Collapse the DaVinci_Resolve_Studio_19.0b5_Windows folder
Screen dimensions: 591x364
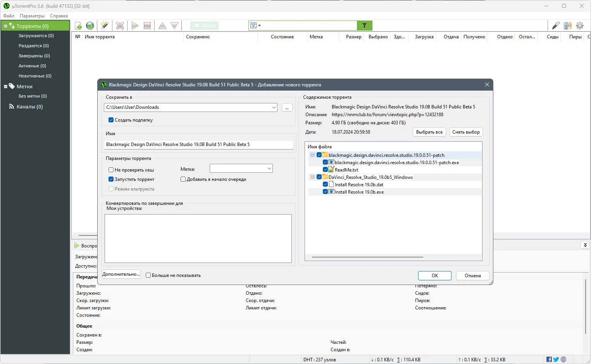312,177
